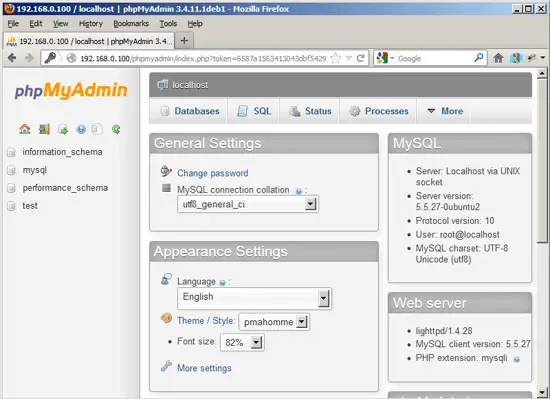Open the toolbar overflow arrow at far right

[x=543, y=58]
